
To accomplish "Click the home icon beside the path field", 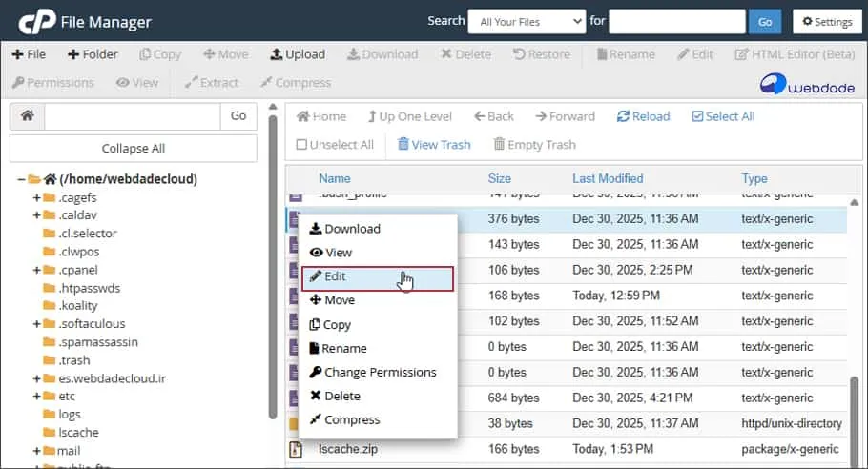I will [x=27, y=116].
